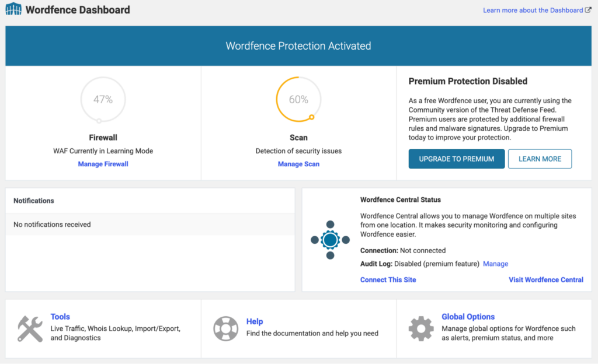Click Connect This Site link

click(x=388, y=280)
